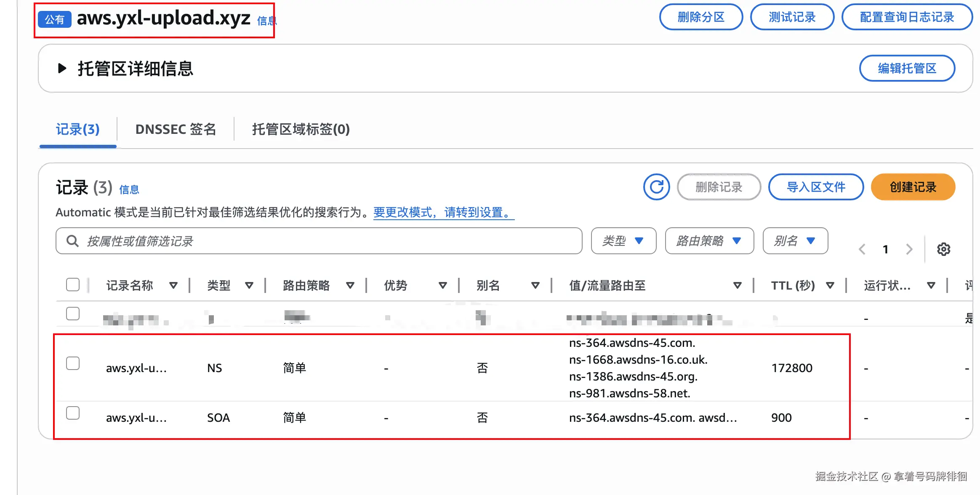Expand the hosted zone details section
This screenshot has height=495, width=980.
coord(62,68)
